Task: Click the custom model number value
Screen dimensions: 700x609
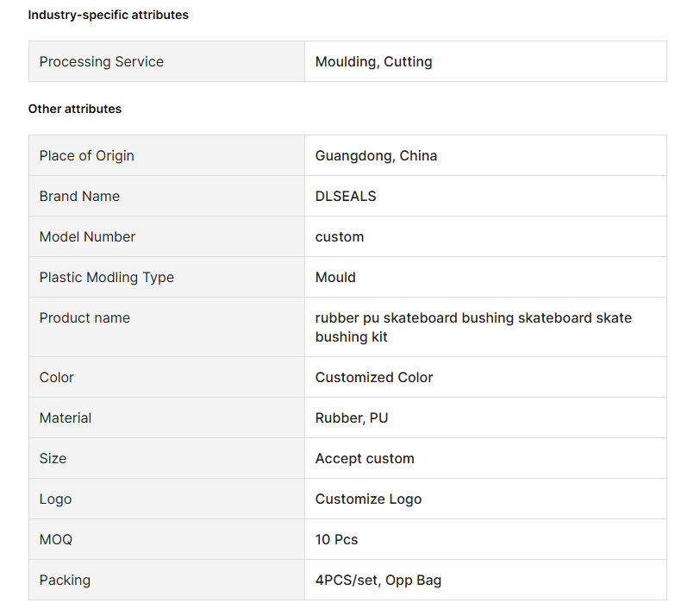Action: coord(340,237)
